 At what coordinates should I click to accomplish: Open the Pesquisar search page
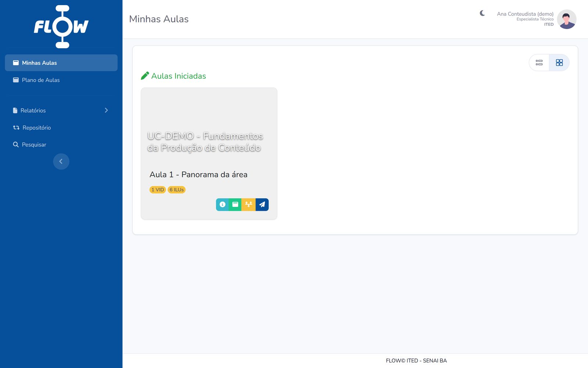[x=61, y=145]
